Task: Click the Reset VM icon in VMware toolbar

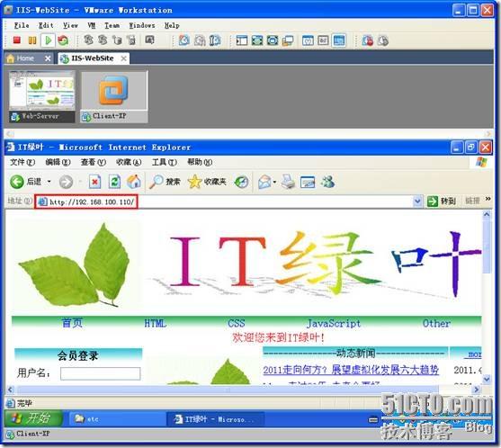Action: click(x=63, y=40)
